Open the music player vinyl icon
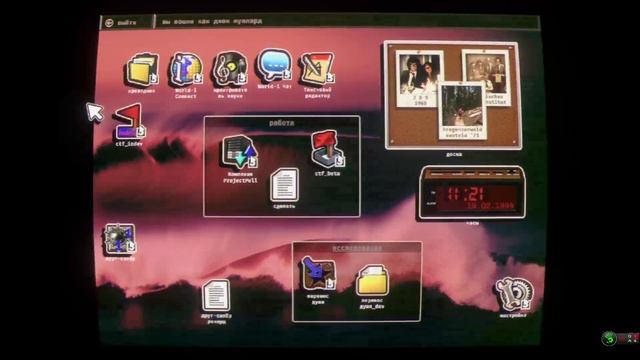The height and width of the screenshot is (360, 640). coord(230,69)
